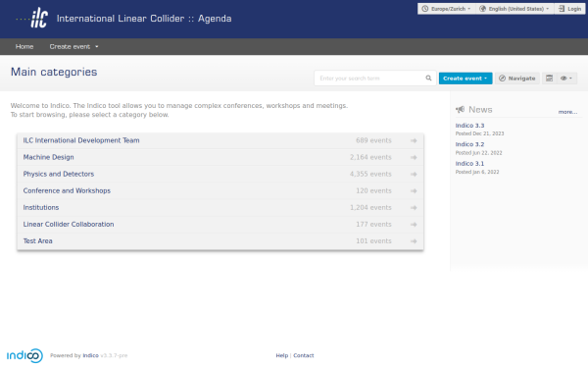Click arrow next to ILC International Development Team

click(414, 140)
